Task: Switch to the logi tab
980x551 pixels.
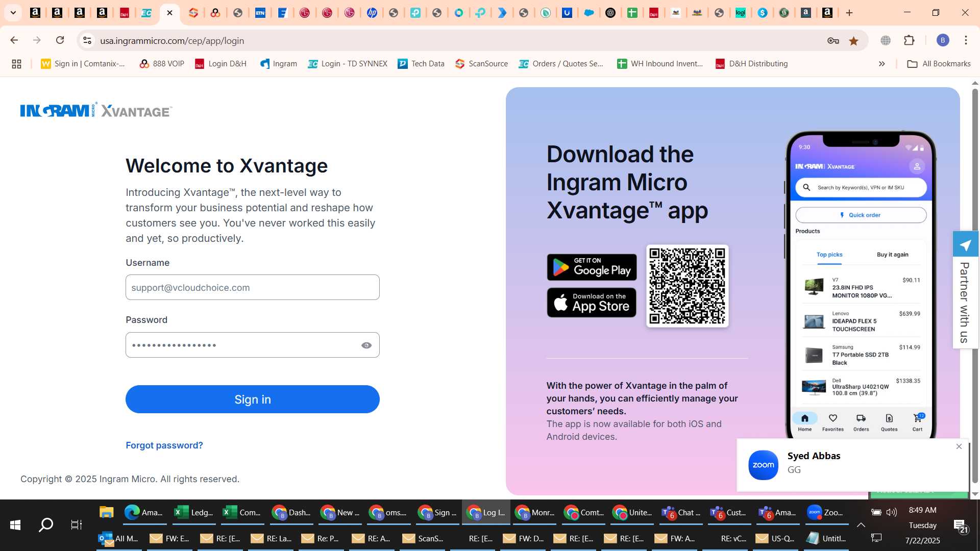Action: click(x=740, y=13)
